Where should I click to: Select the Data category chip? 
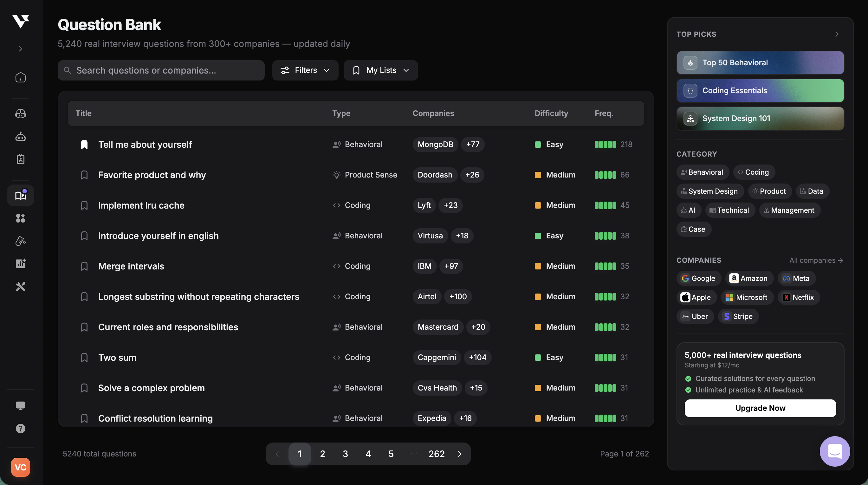click(812, 191)
